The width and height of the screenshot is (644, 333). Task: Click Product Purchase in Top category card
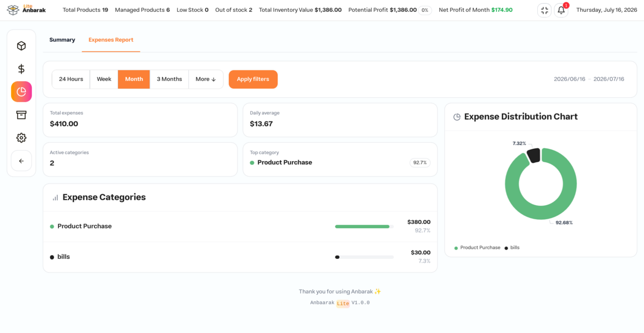(284, 163)
